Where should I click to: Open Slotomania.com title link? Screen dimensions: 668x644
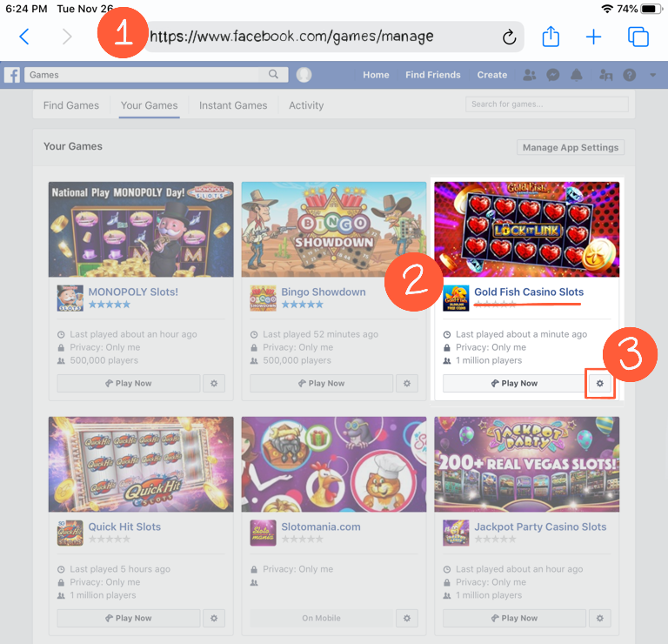pos(321,527)
